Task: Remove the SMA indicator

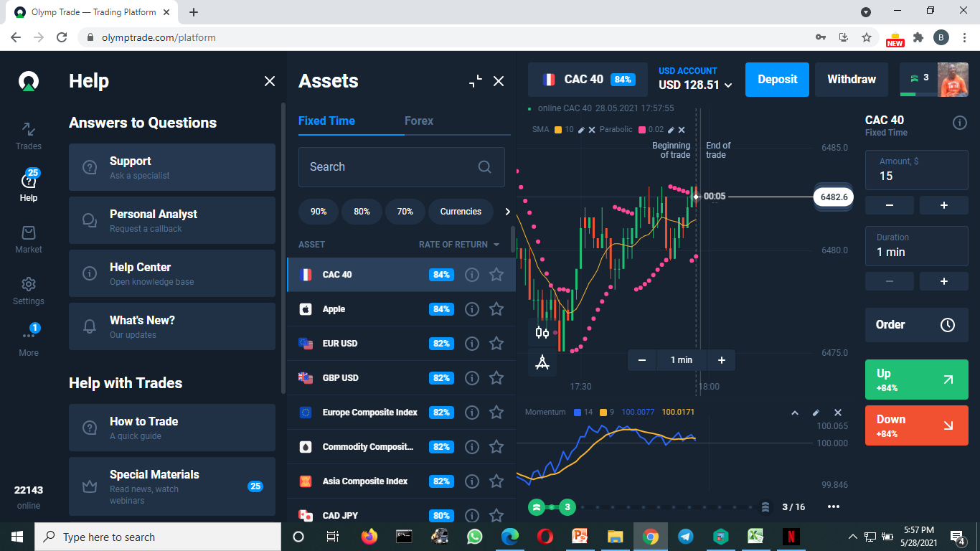Action: point(592,130)
